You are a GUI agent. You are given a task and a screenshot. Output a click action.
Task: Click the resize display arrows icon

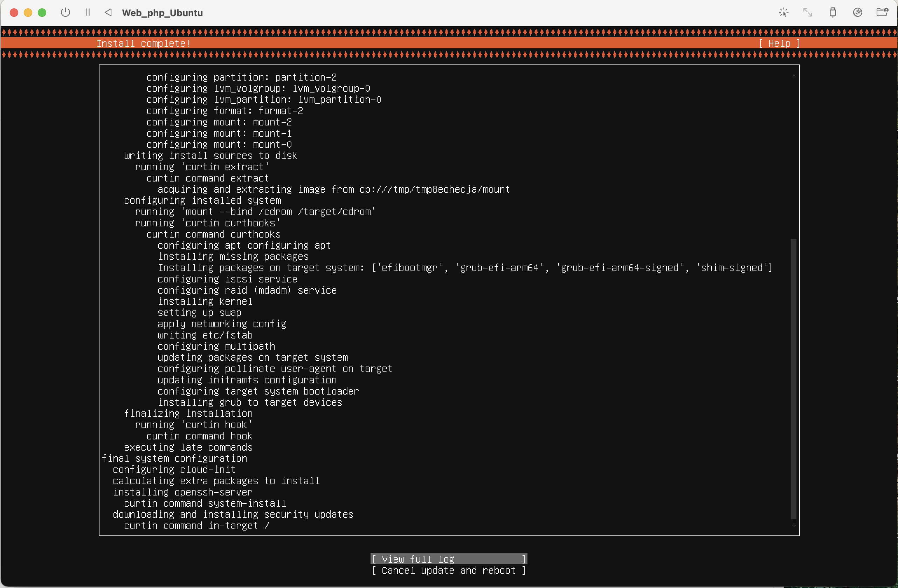coord(807,13)
